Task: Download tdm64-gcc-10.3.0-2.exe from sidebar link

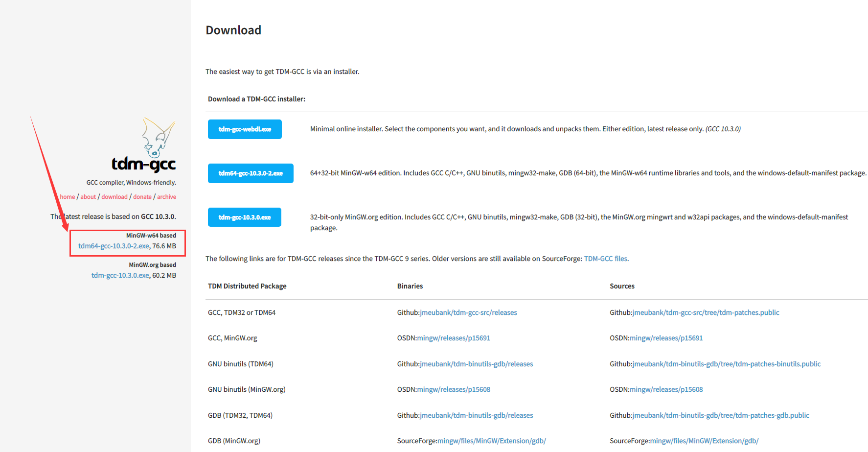Action: click(x=114, y=246)
